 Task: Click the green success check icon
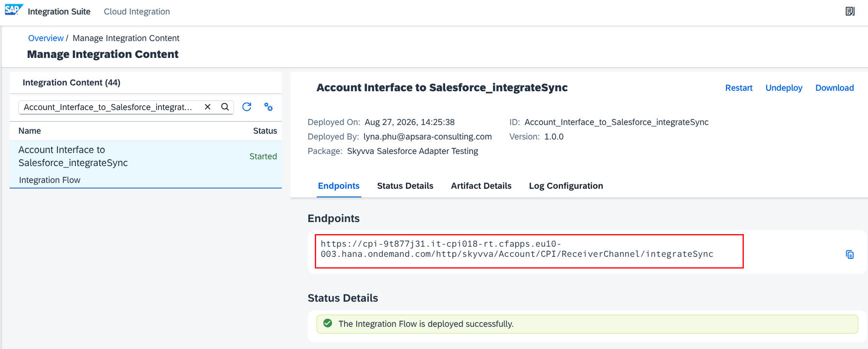click(x=328, y=323)
